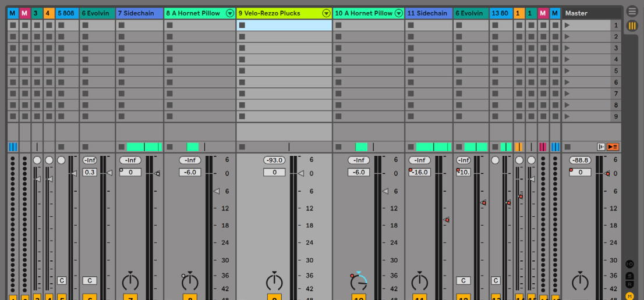Toggle the track 11 activator button
The image size is (644, 300).
(x=419, y=297)
